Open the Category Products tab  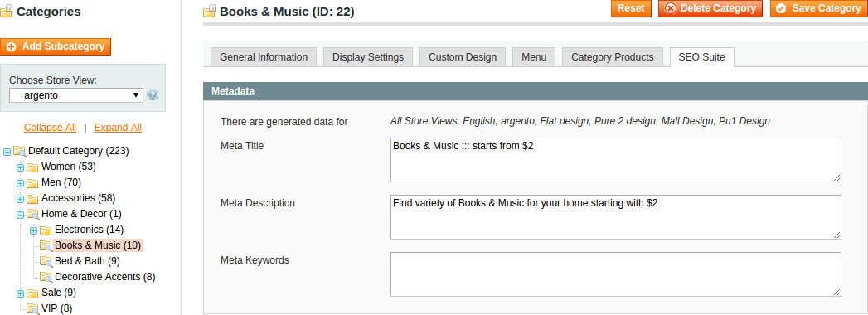(x=613, y=57)
